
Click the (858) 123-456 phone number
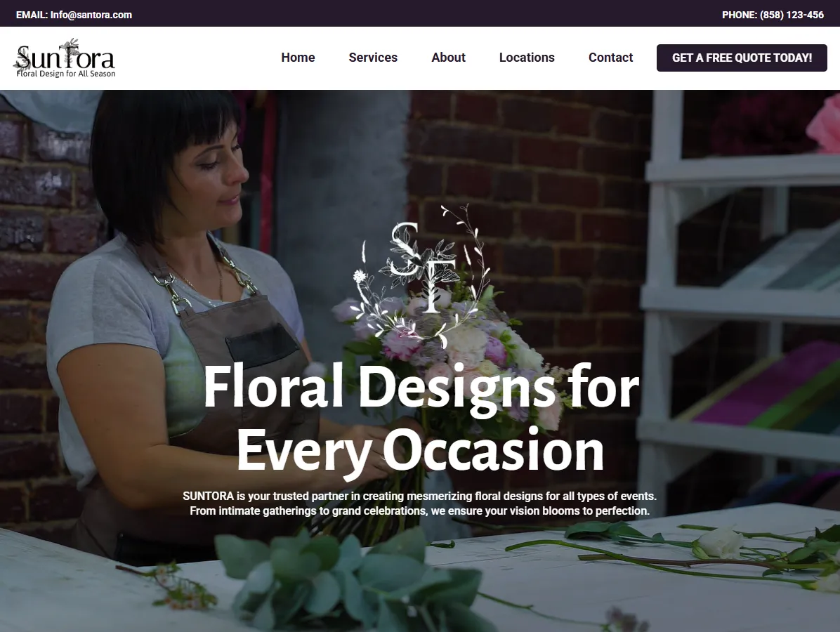pos(792,15)
